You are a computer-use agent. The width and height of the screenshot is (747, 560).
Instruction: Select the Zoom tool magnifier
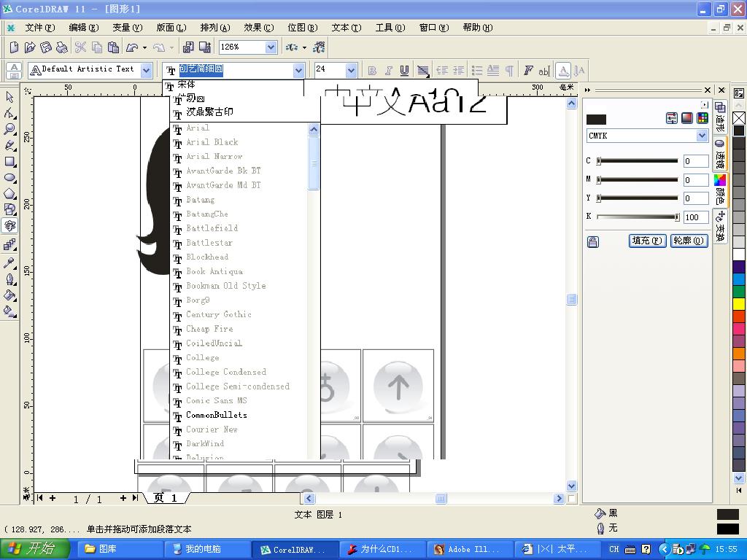(9, 130)
